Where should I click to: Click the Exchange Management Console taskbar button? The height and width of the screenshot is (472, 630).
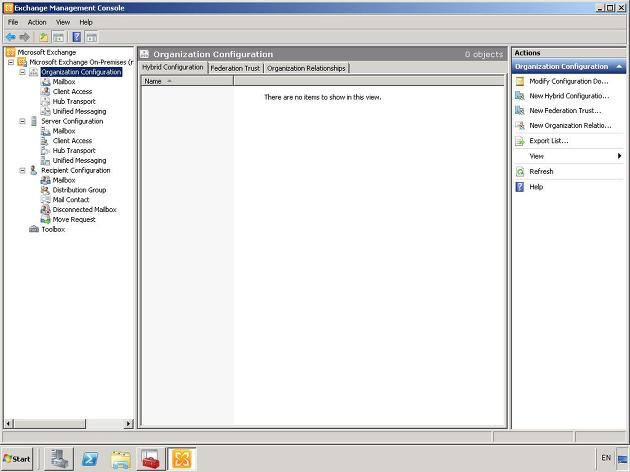pos(182,459)
